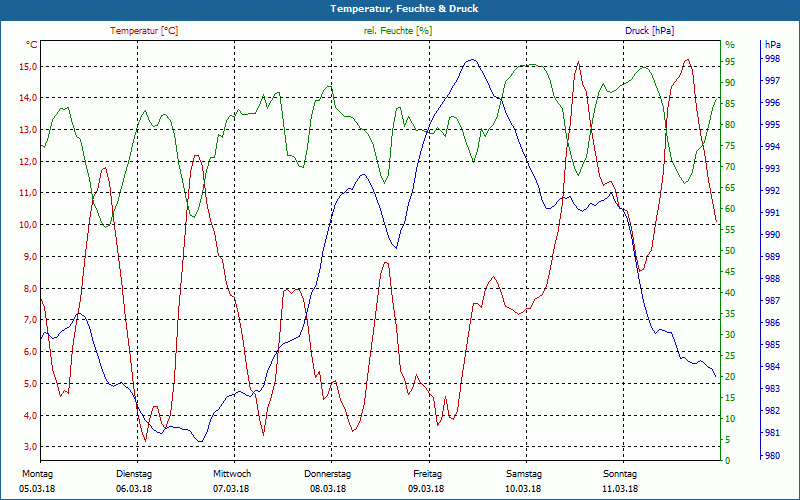
Task: Click the '95' humidity axis value
Action: [x=730, y=62]
